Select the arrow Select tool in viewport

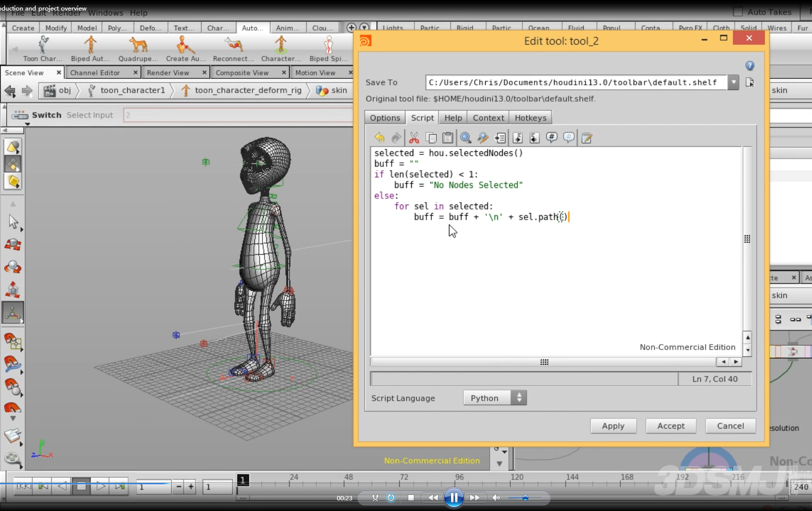point(13,222)
